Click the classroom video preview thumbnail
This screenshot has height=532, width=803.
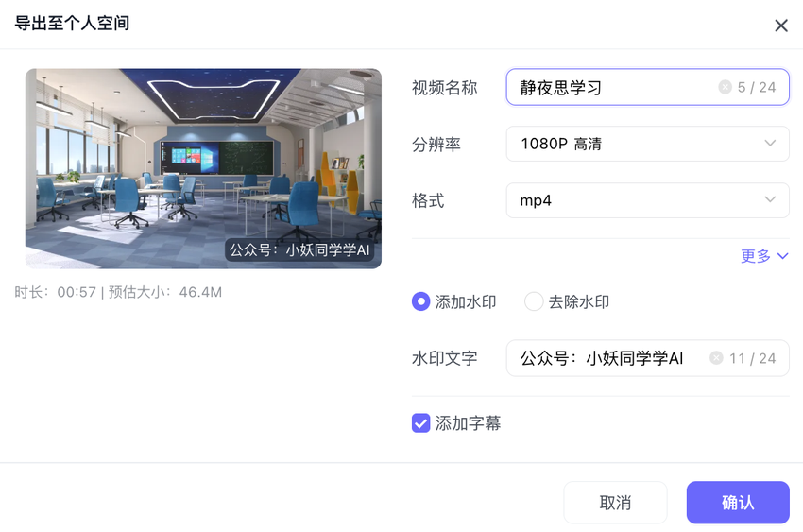(203, 168)
